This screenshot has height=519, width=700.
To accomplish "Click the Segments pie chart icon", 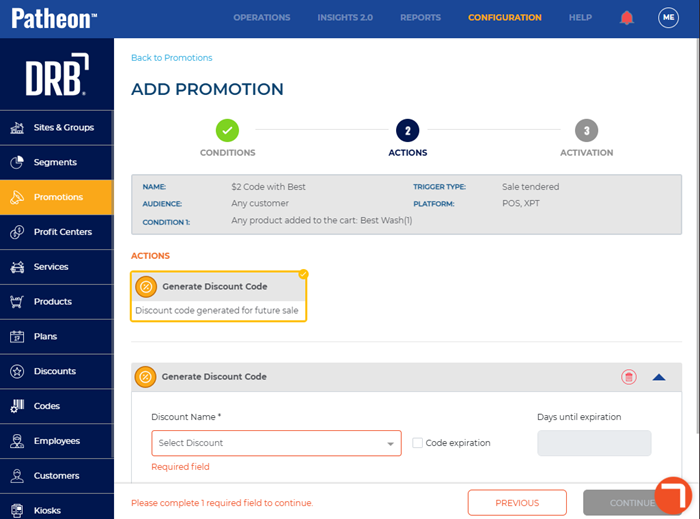I will pyautogui.click(x=17, y=162).
